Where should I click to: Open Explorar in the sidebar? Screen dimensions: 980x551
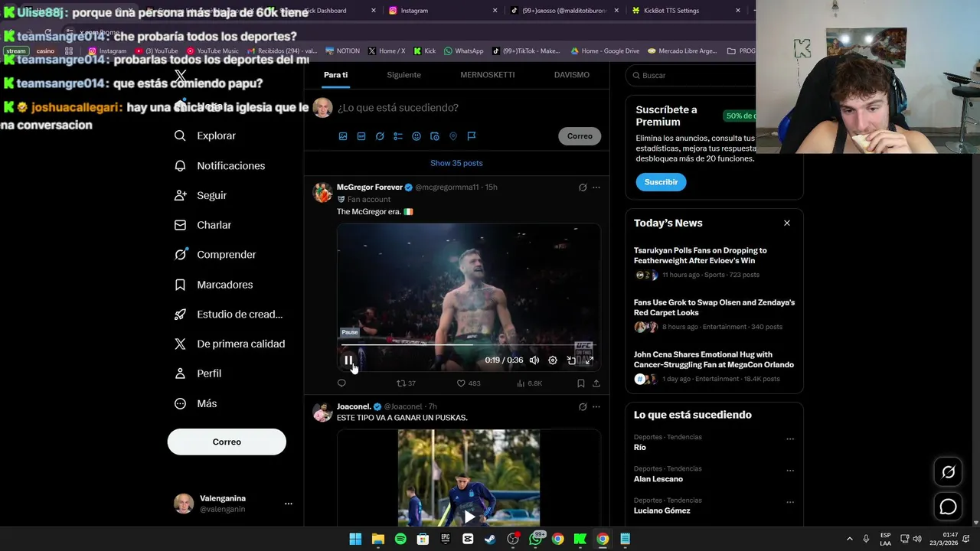pyautogui.click(x=205, y=135)
